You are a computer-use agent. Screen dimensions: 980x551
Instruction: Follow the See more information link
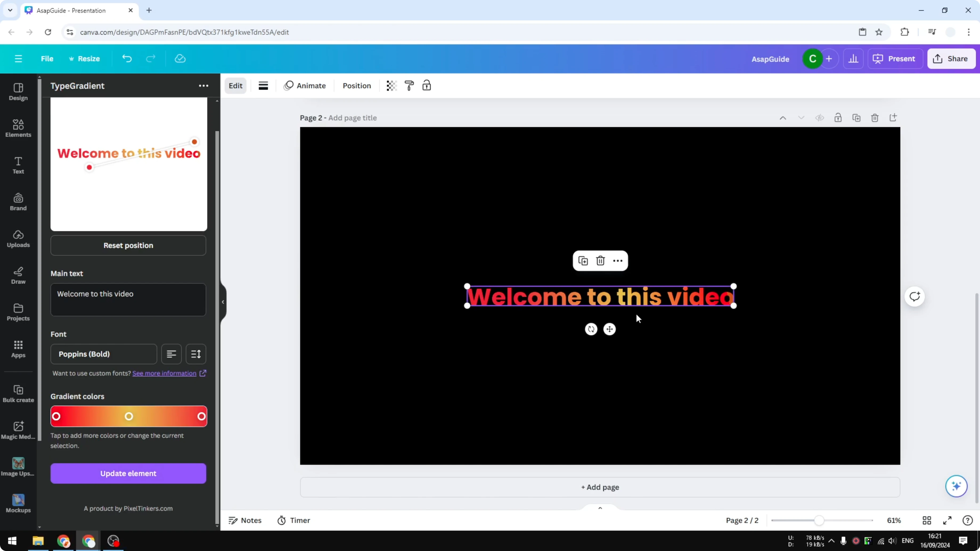[164, 373]
